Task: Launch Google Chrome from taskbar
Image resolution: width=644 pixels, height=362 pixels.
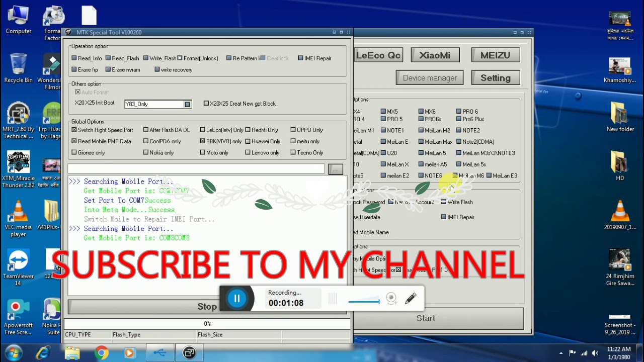Action: pos(101,353)
